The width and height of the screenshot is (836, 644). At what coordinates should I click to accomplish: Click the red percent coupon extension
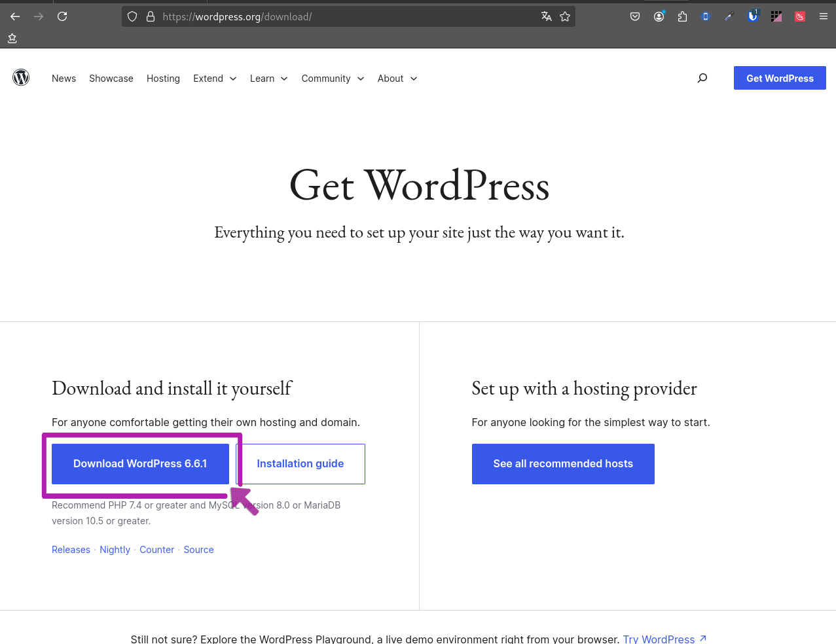click(800, 16)
